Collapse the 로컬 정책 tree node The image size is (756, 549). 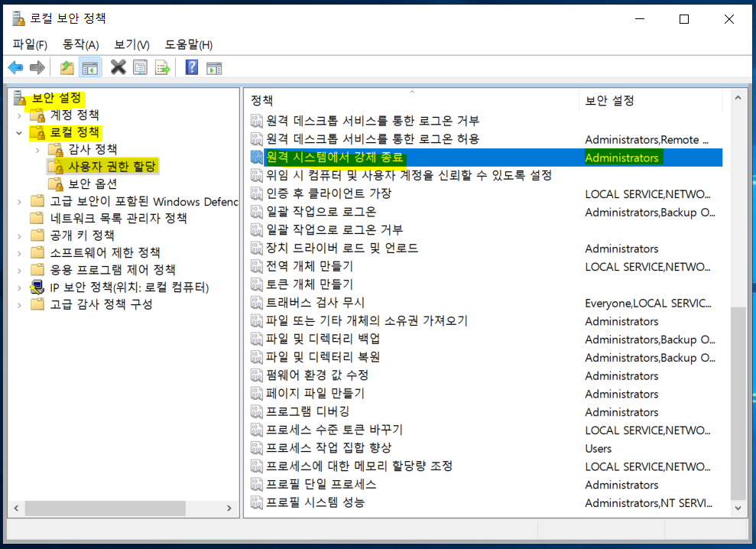click(19, 133)
